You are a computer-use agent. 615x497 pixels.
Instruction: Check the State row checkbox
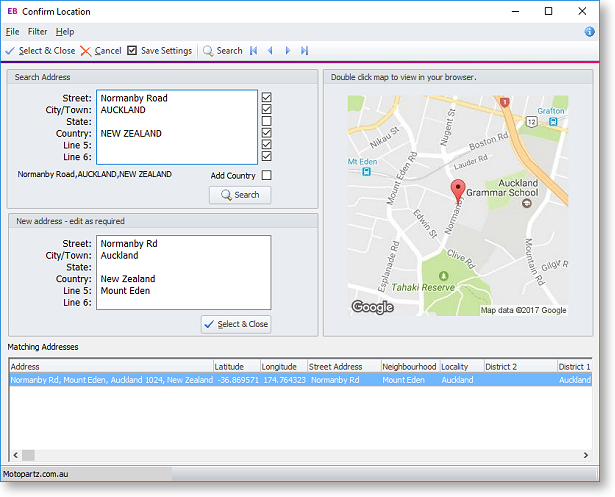coord(266,121)
